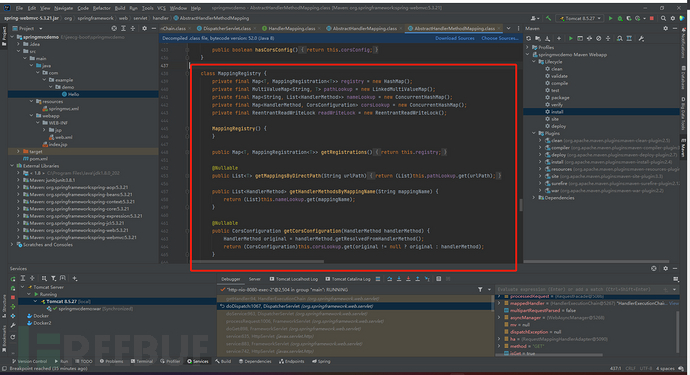Click the Select Opened File target icon
The image size is (690, 375).
click(x=114, y=28)
